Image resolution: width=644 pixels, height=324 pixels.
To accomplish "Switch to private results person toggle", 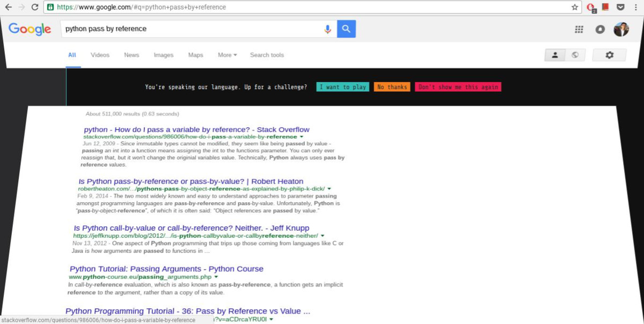I will (x=555, y=55).
